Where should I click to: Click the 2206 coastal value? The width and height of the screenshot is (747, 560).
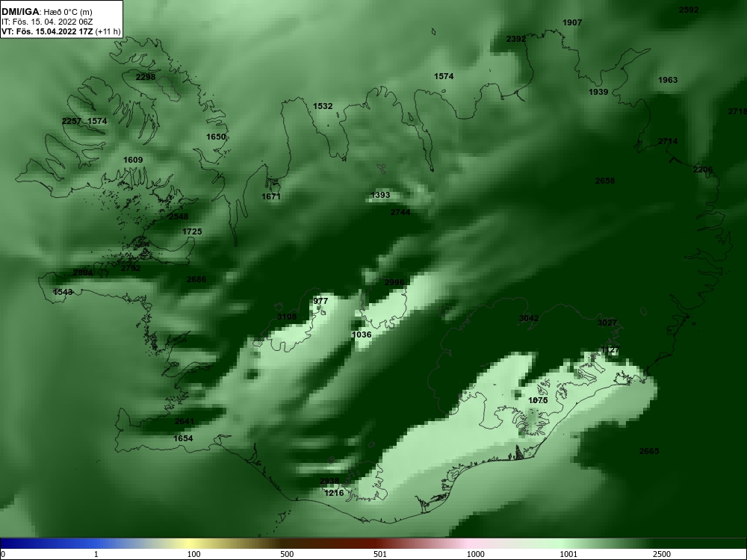[703, 169]
